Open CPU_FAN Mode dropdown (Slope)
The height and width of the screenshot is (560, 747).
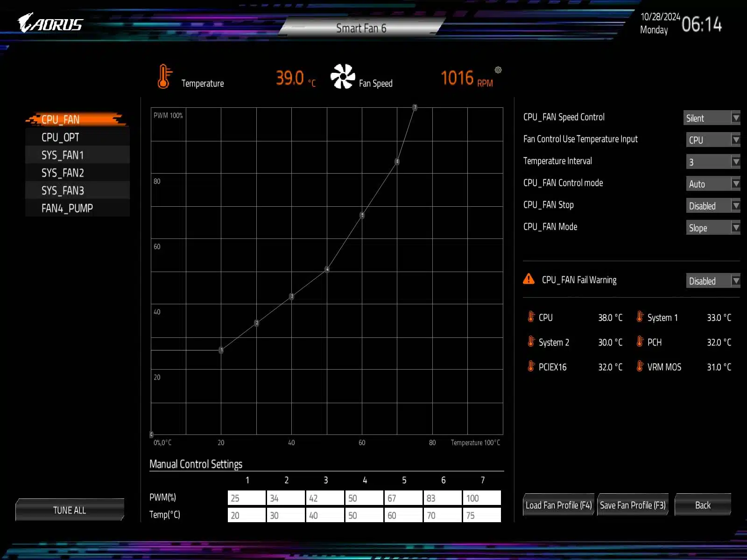pyautogui.click(x=713, y=228)
